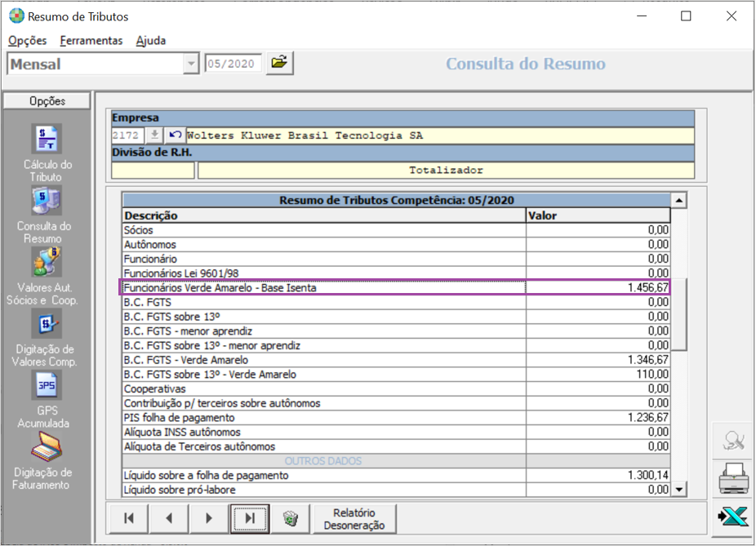Click the greyed search icon above printer

tap(733, 441)
